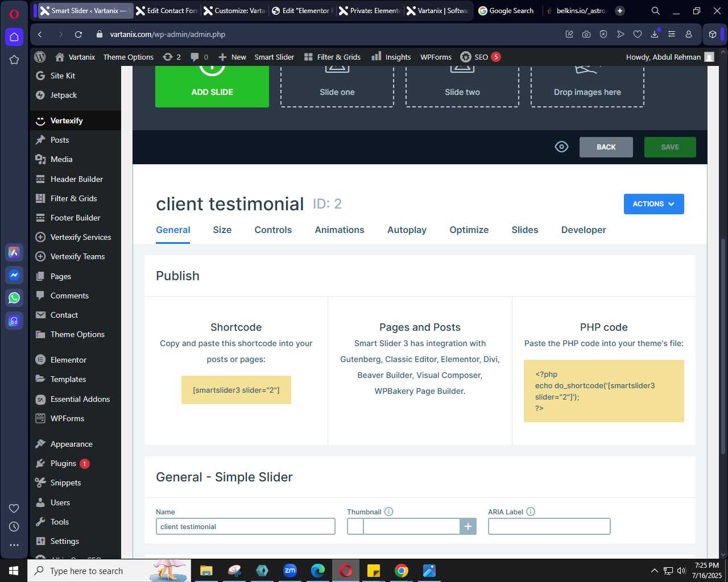Switch to the Developer tab
The height and width of the screenshot is (582, 728).
[x=584, y=230]
